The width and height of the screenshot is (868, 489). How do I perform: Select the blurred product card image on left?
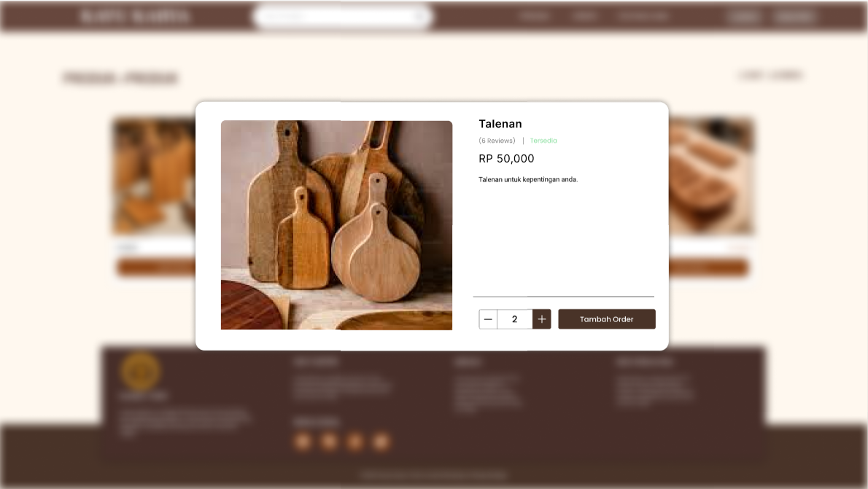154,177
